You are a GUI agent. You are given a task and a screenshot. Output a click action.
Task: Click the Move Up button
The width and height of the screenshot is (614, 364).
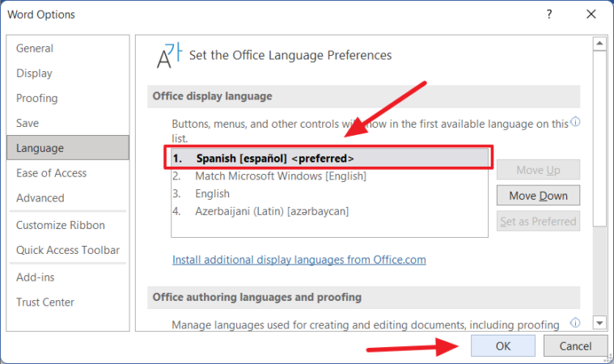[x=538, y=170]
